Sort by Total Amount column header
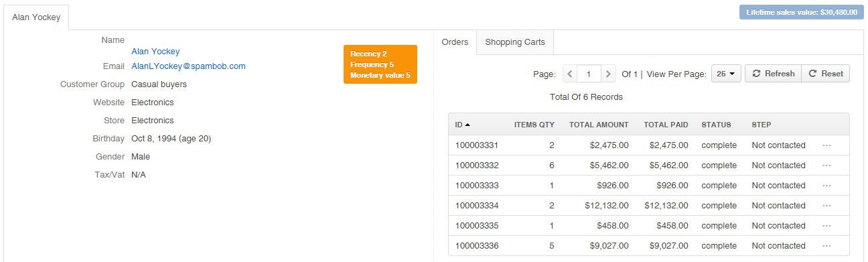The image size is (868, 262). 599,125
